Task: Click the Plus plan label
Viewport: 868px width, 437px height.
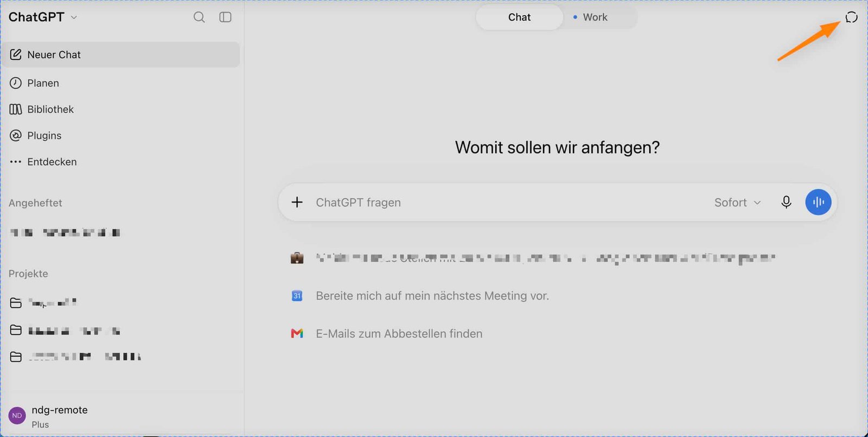Action: click(40, 425)
